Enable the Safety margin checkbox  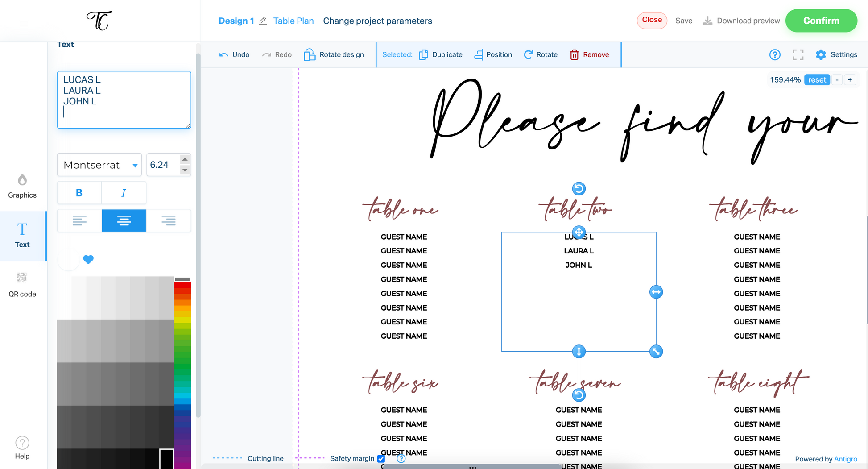coord(381,459)
